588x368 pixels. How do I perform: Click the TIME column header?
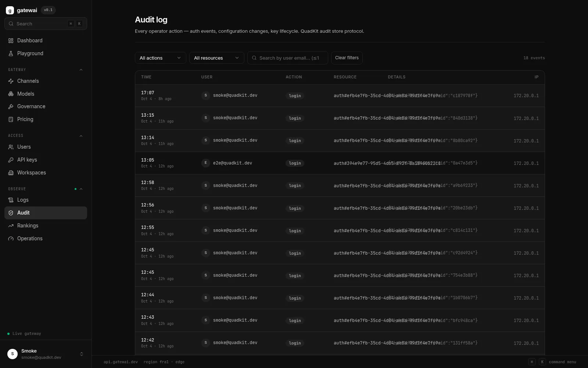(146, 77)
